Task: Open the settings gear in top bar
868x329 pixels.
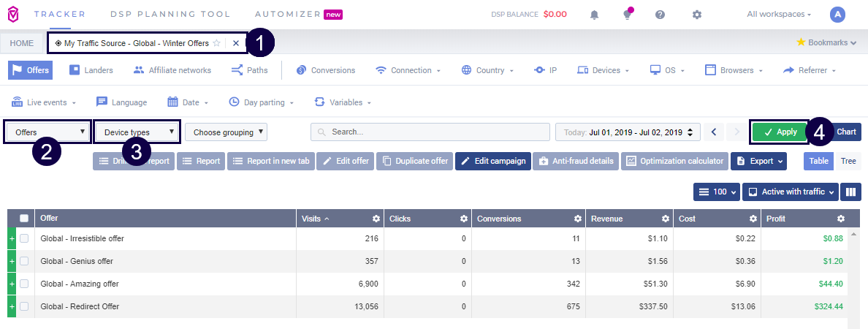Action: pyautogui.click(x=697, y=15)
